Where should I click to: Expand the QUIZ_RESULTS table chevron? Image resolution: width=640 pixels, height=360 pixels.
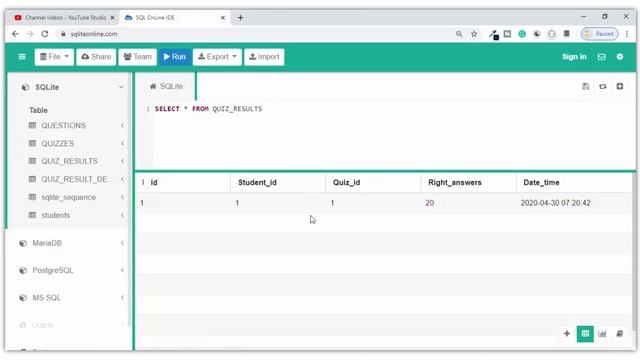pyautogui.click(x=122, y=161)
